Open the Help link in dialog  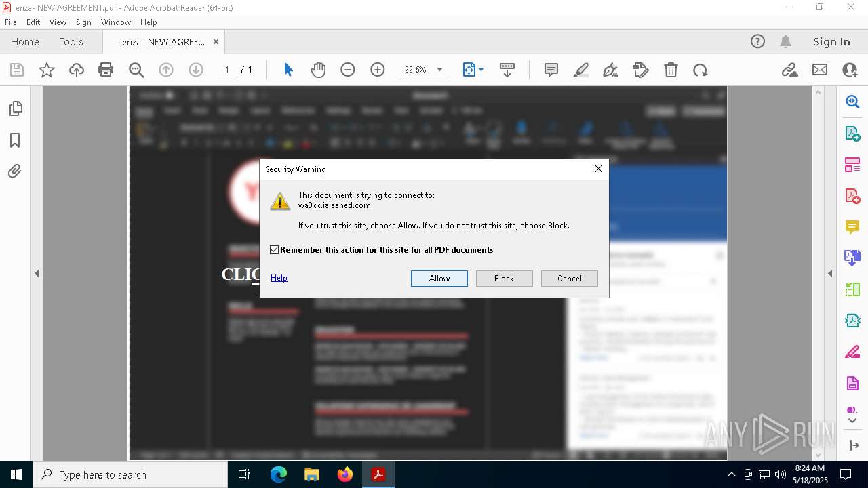click(279, 278)
